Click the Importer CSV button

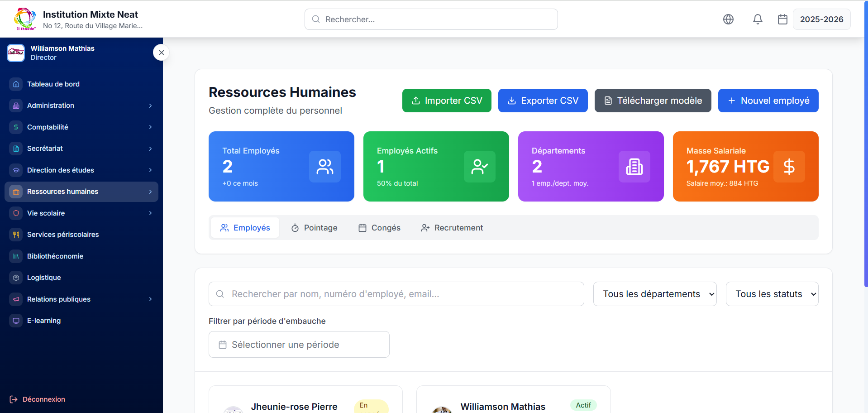(447, 101)
